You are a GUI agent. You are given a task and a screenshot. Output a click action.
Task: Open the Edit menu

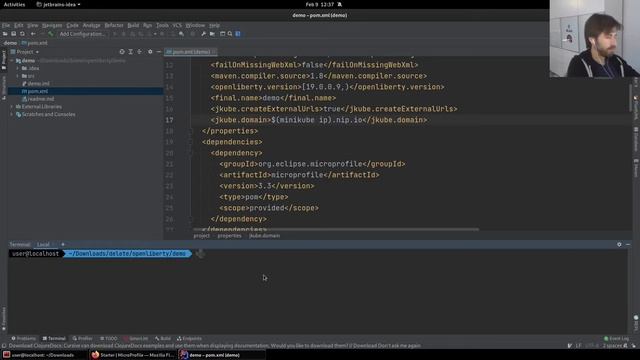[x=19, y=25]
